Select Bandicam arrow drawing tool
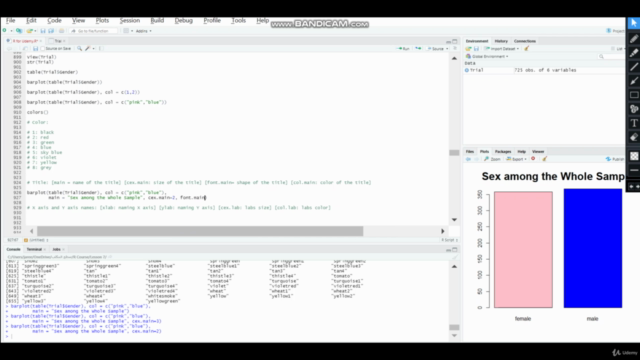 tap(634, 81)
